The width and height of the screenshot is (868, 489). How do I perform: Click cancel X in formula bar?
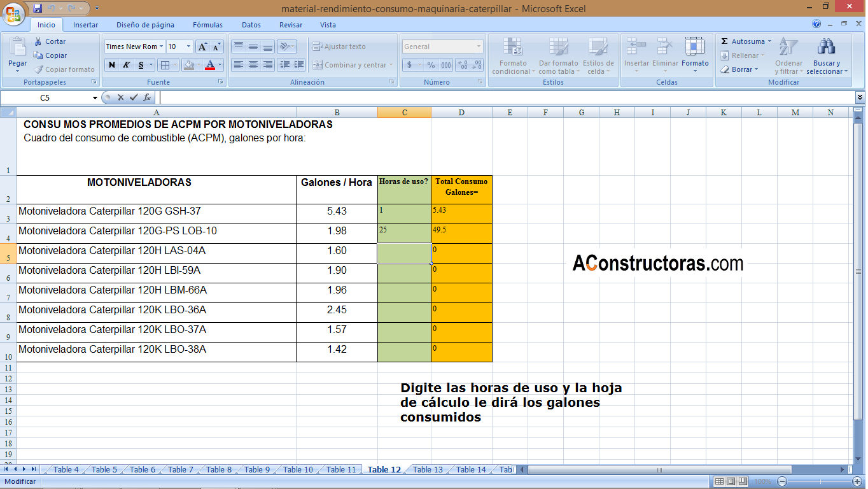[x=120, y=97]
